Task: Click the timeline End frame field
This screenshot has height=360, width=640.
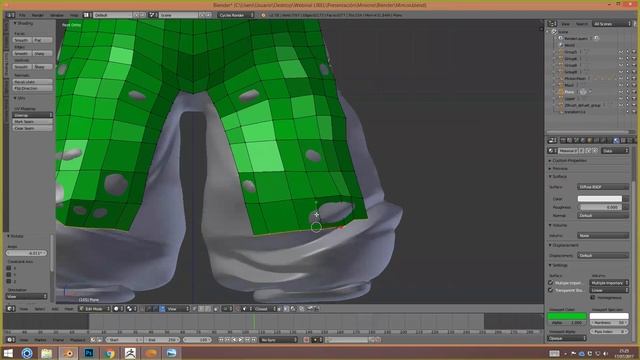Action: [162, 340]
